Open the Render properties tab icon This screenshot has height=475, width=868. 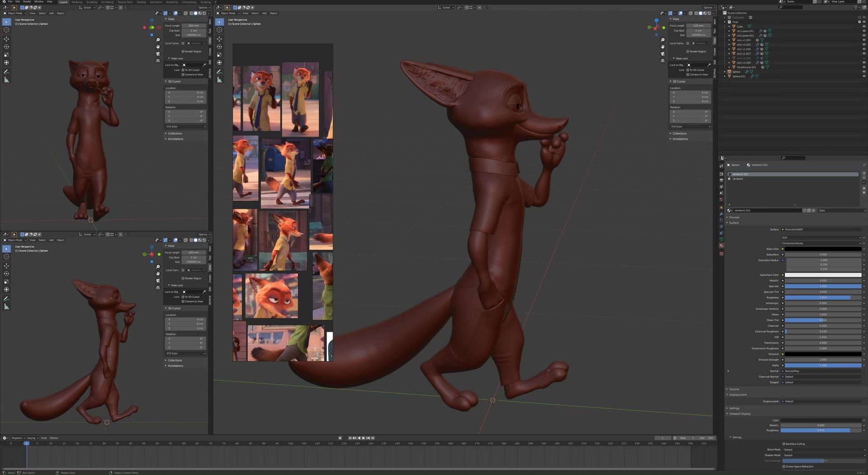[x=722, y=174]
